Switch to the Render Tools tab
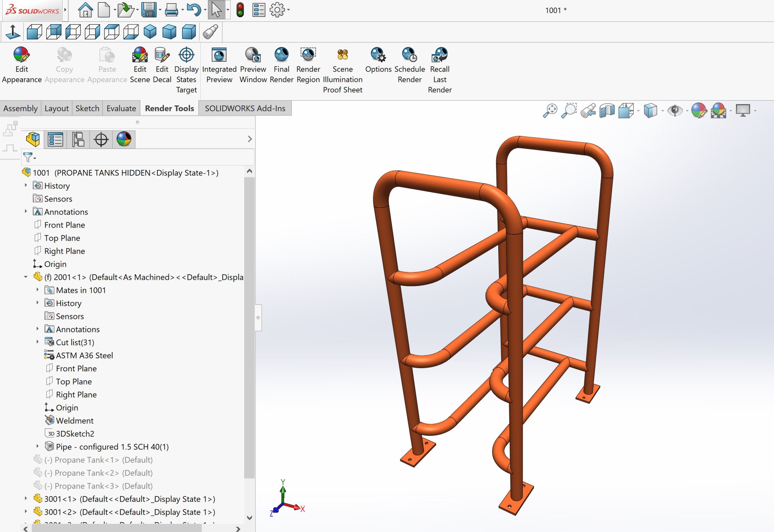 coord(169,108)
